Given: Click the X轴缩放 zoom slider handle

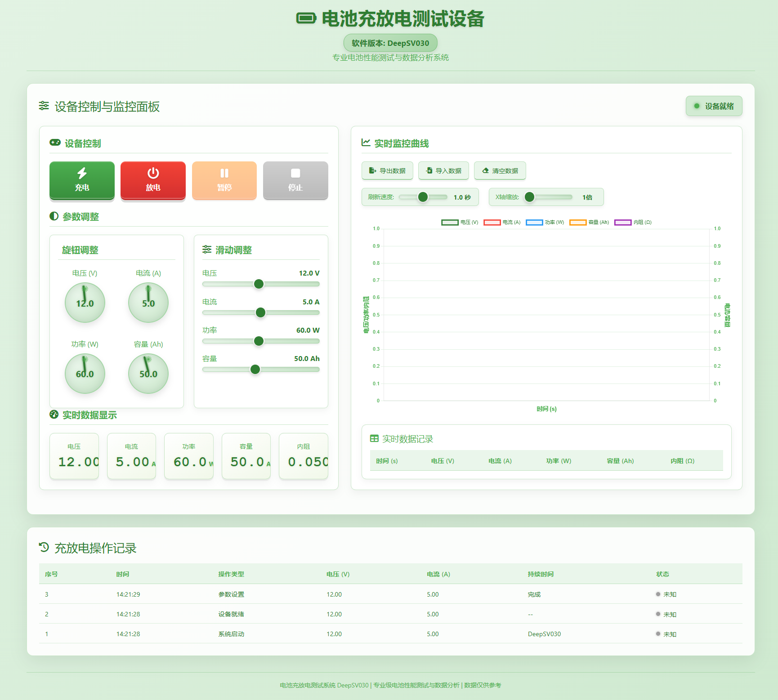Looking at the screenshot, I should [x=530, y=197].
